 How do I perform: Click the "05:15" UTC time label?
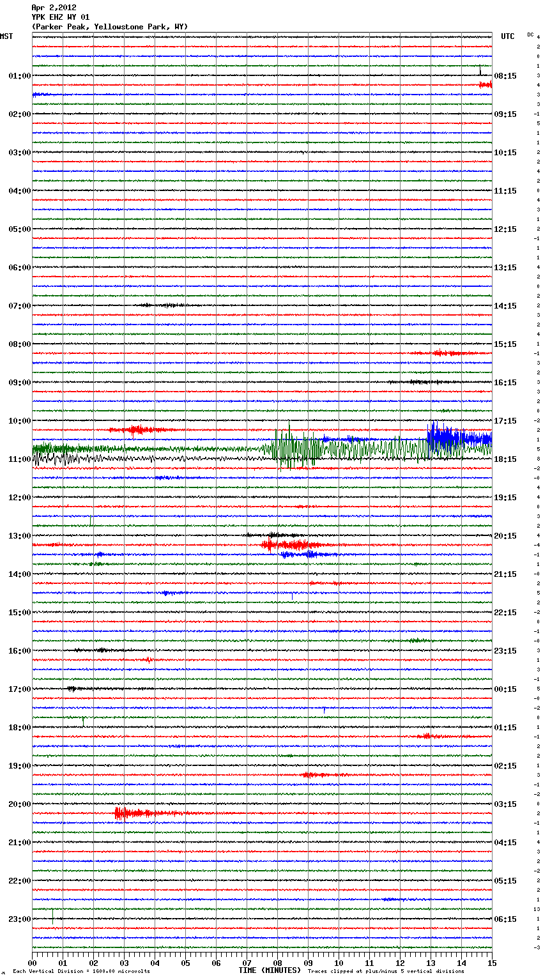(x=505, y=881)
